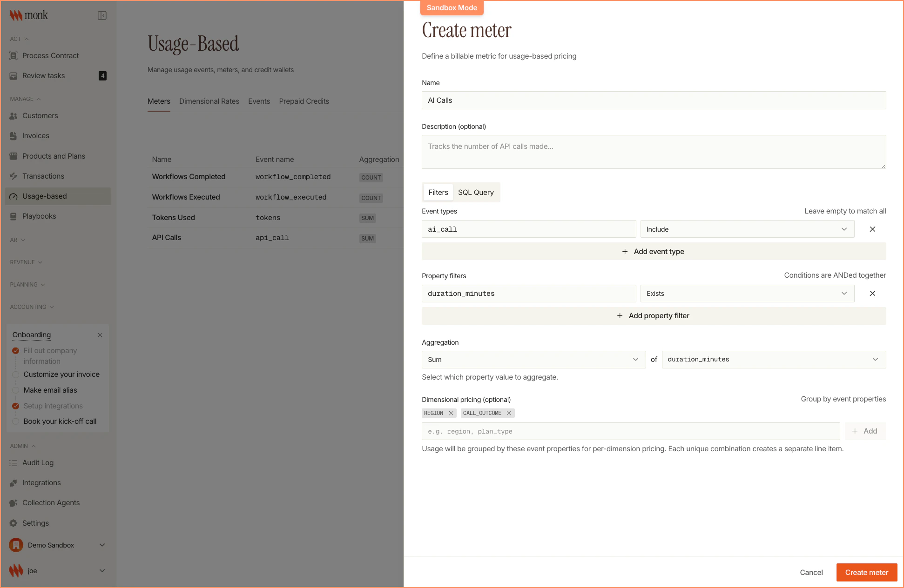
Task: Open the Include dropdown for event types
Action: 747,229
